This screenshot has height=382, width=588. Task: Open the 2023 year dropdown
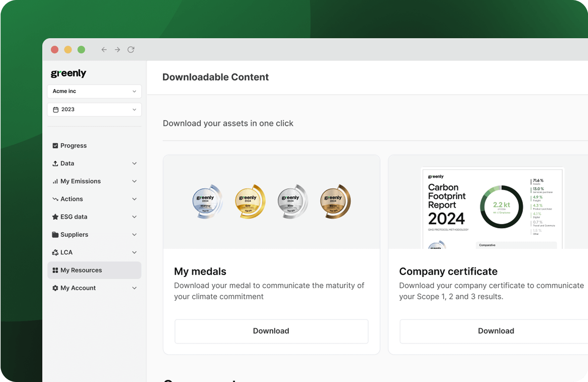pos(94,110)
